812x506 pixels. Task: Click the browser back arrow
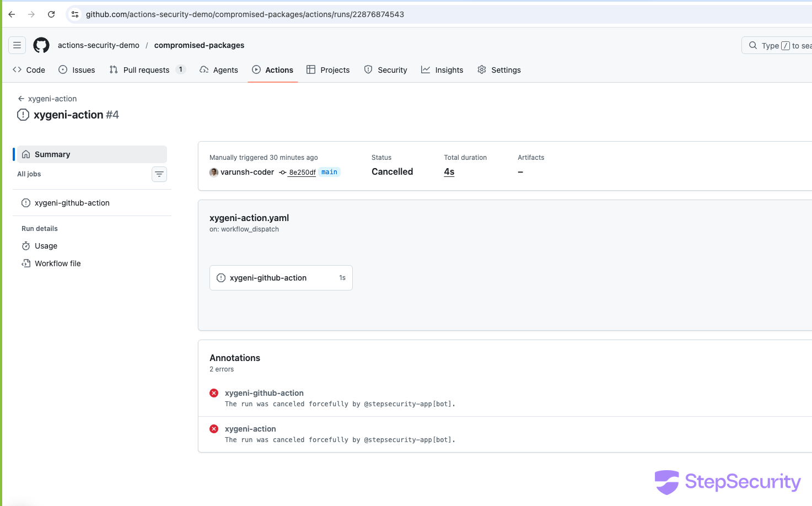click(12, 14)
